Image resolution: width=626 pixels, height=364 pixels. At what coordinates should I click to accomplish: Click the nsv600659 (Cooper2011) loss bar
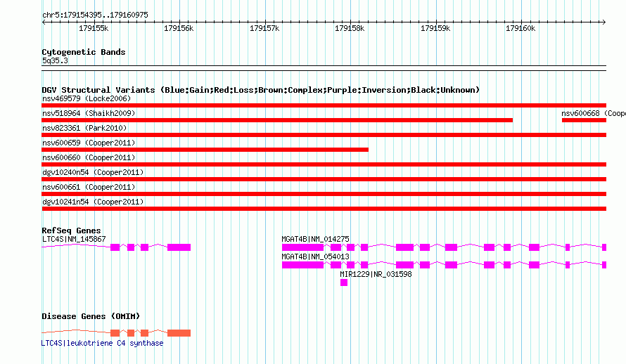(205, 150)
